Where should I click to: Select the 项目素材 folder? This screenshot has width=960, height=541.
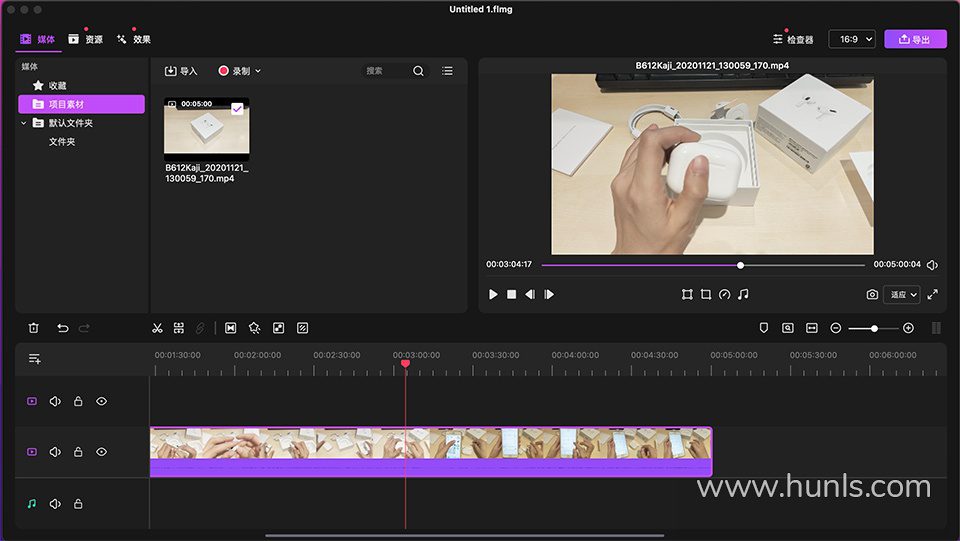coord(81,104)
